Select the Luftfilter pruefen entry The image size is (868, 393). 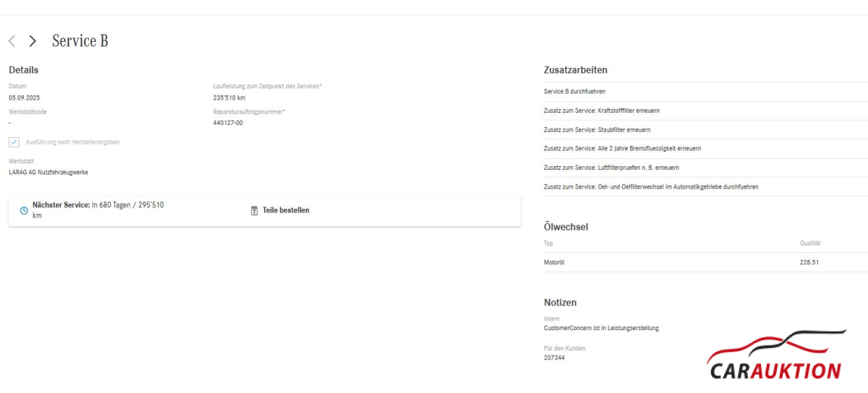click(610, 168)
